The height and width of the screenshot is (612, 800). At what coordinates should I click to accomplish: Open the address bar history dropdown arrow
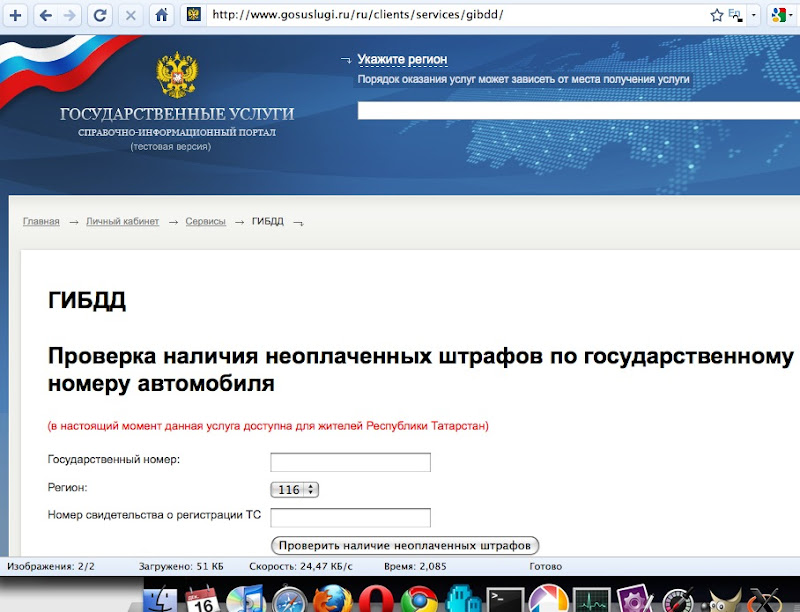754,15
